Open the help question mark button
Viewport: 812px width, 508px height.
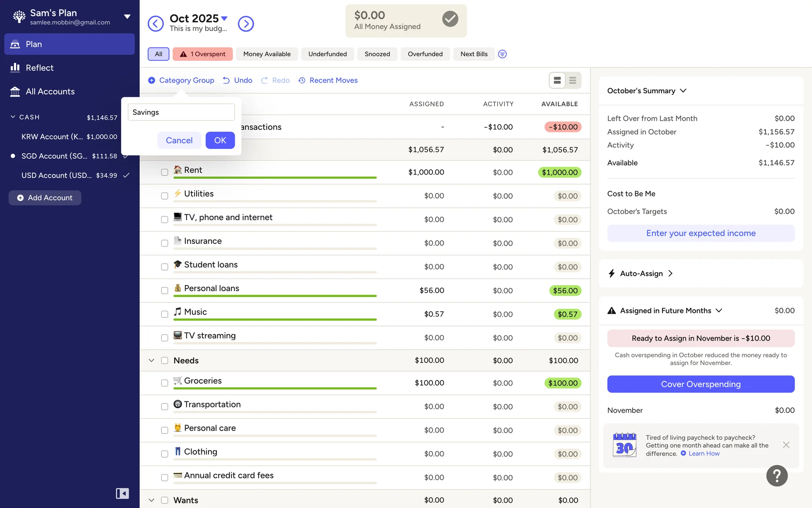point(777,476)
